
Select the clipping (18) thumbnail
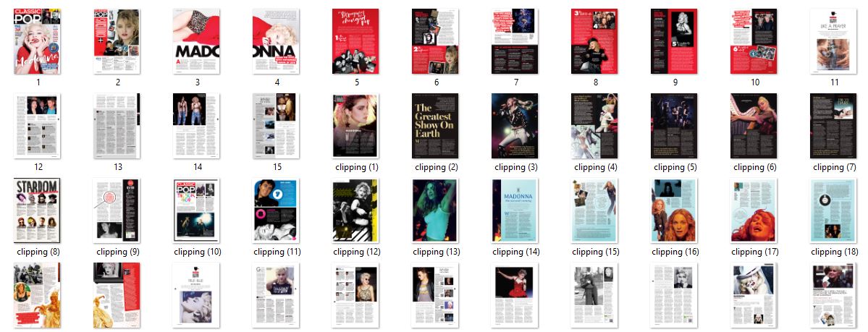[833, 210]
